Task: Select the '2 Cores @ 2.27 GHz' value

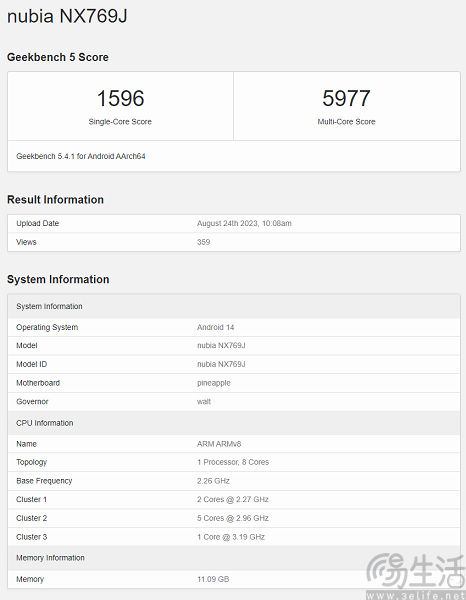Action: click(x=233, y=500)
